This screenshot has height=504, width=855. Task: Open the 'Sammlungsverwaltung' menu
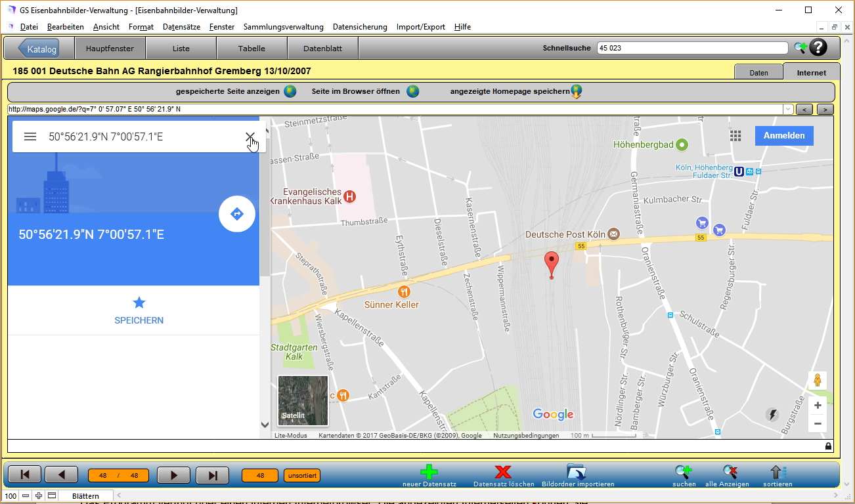[x=283, y=27]
